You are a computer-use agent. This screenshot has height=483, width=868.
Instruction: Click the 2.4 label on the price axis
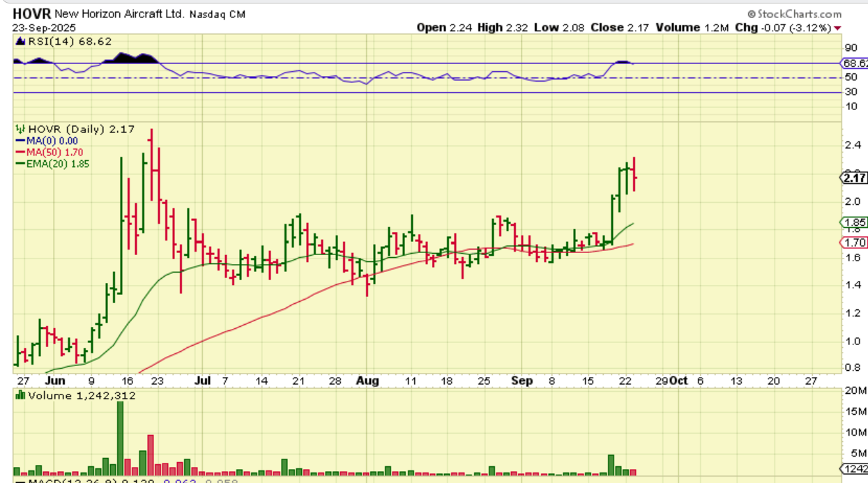852,146
